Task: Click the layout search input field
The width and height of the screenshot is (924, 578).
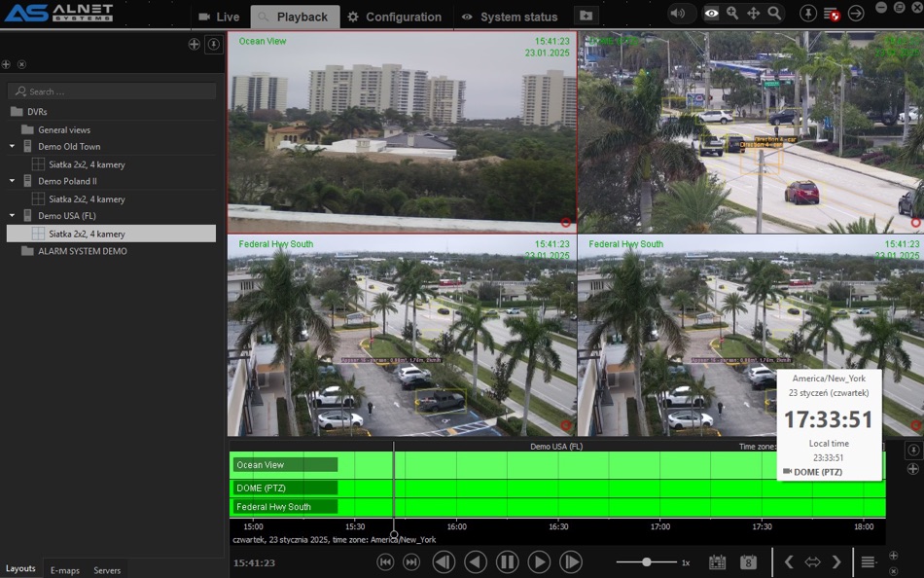Action: [x=112, y=91]
